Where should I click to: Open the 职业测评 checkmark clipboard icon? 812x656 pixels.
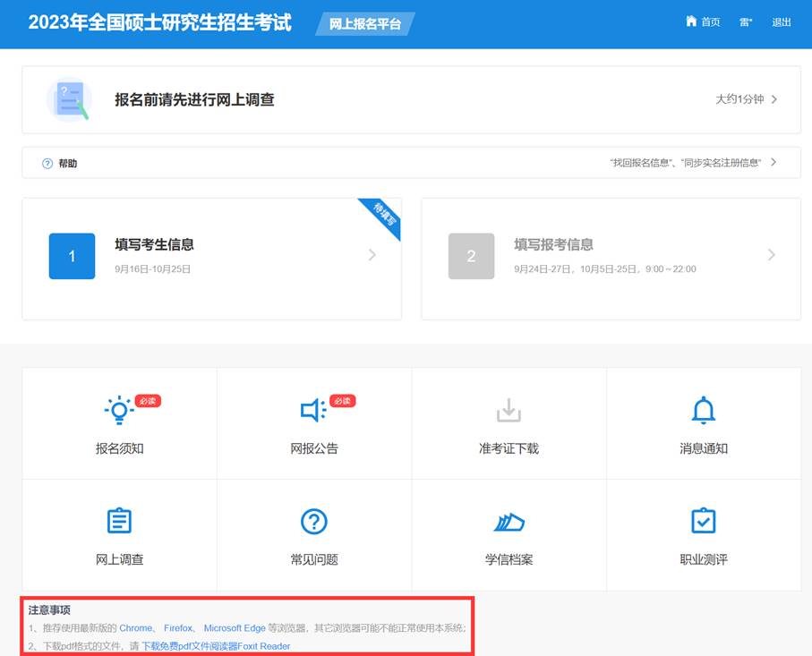tap(703, 521)
